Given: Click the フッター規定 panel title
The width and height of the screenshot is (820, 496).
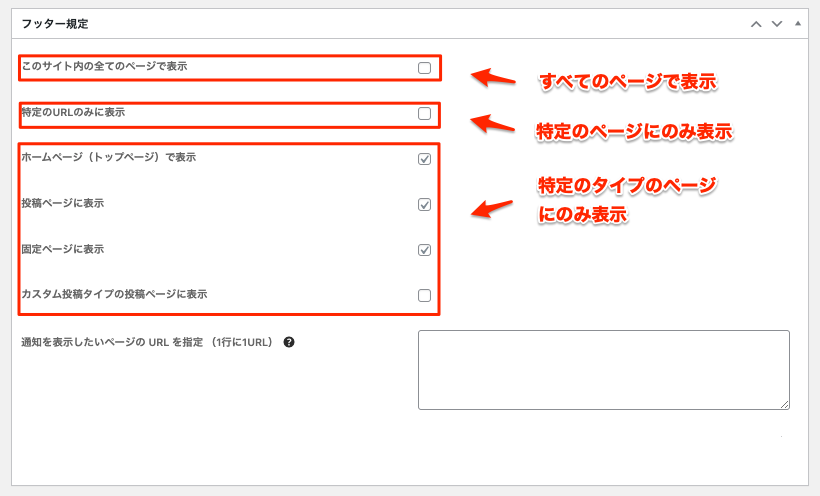Looking at the screenshot, I should tap(49, 23).
